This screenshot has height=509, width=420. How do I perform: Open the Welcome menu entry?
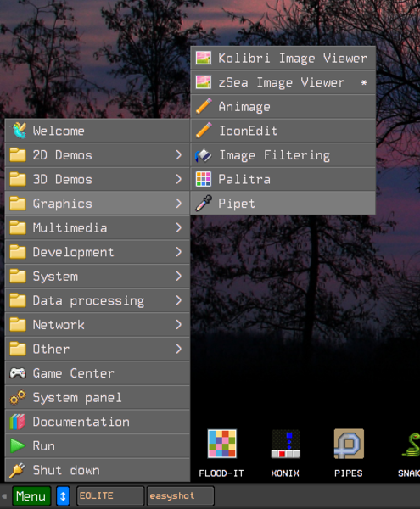point(98,131)
